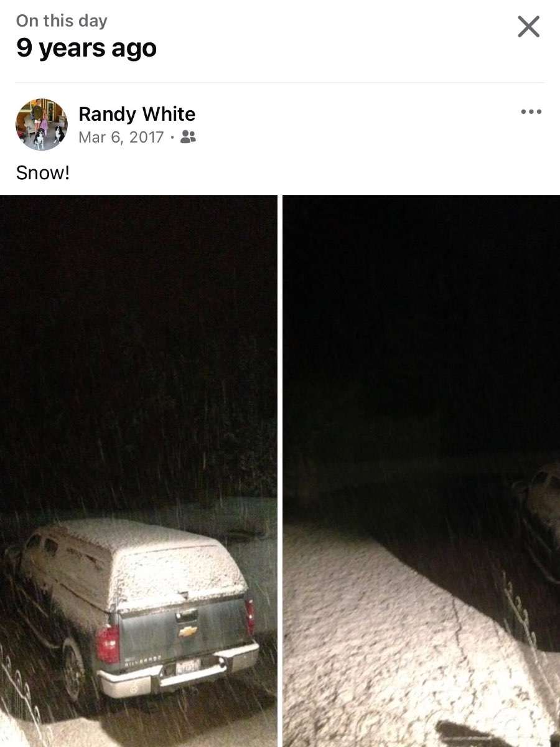Open the three-dot post options menu
The image size is (560, 747).
531,112
